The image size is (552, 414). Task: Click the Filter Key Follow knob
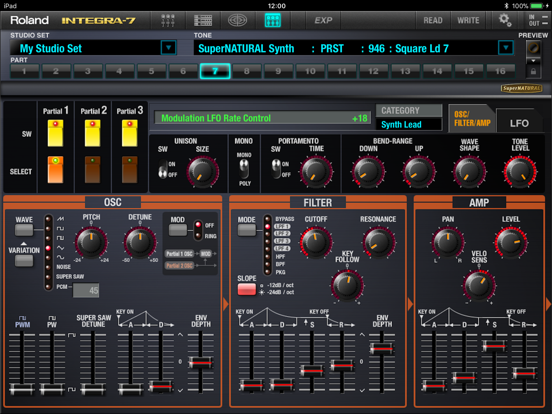tap(347, 285)
